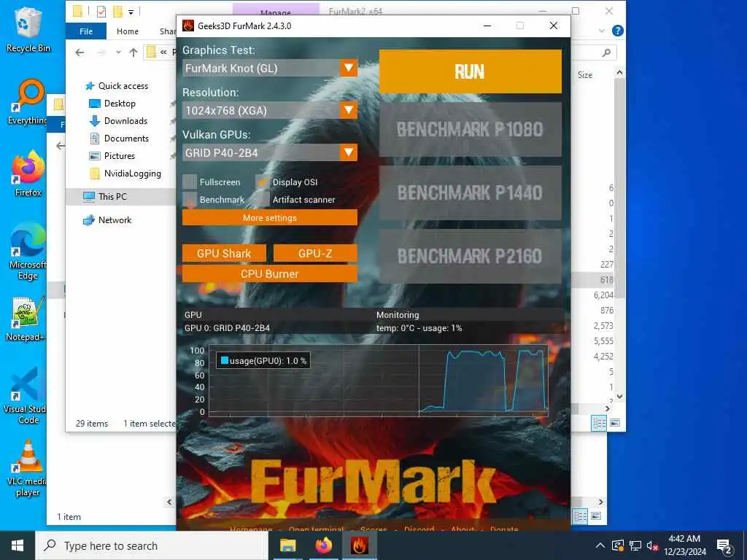Start the BENCHMARK P1080 preset
Screen dimensions: 747x560
coord(471,129)
